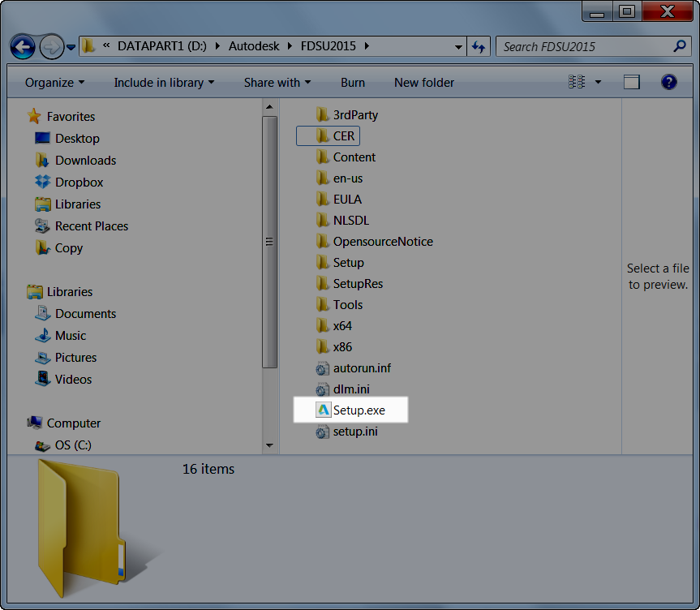This screenshot has height=610, width=700.
Task: Click FDSU2015 in the address path
Action: 329,46
